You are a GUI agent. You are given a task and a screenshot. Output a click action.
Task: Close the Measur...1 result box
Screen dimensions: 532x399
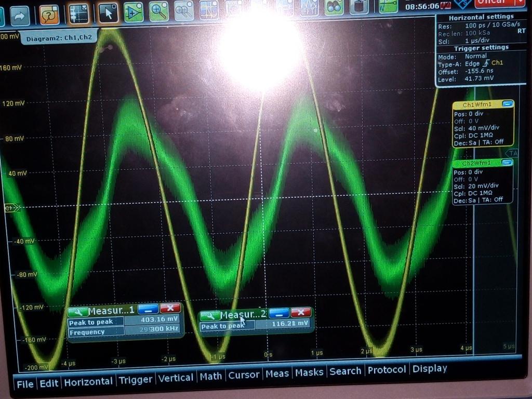pyautogui.click(x=170, y=308)
